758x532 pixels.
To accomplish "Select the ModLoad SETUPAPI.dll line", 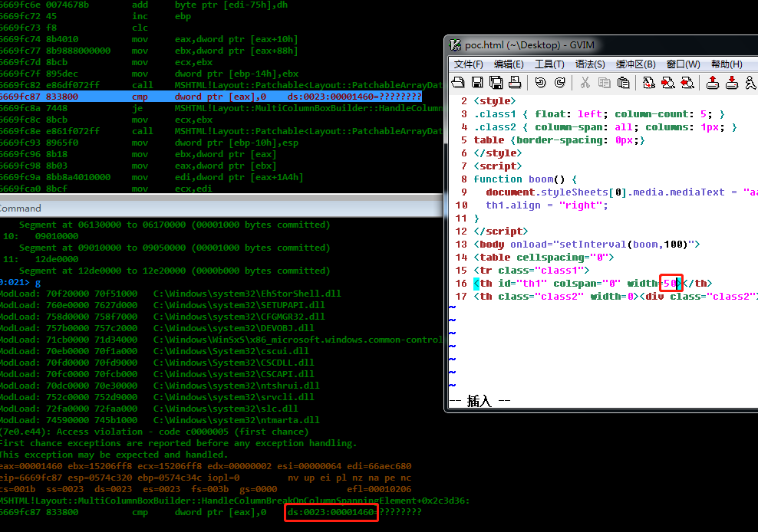I will tap(163, 305).
